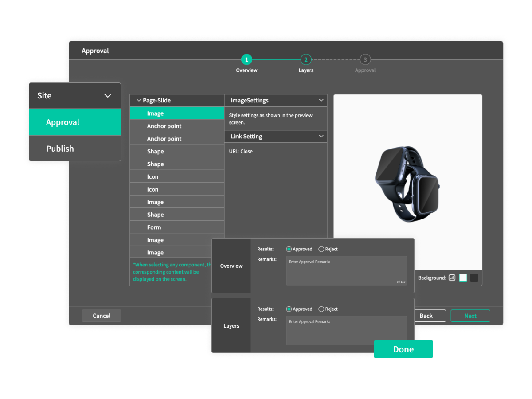This screenshot has height=399, width=532.
Task: Select Approval in the Site menu
Action: (x=75, y=122)
